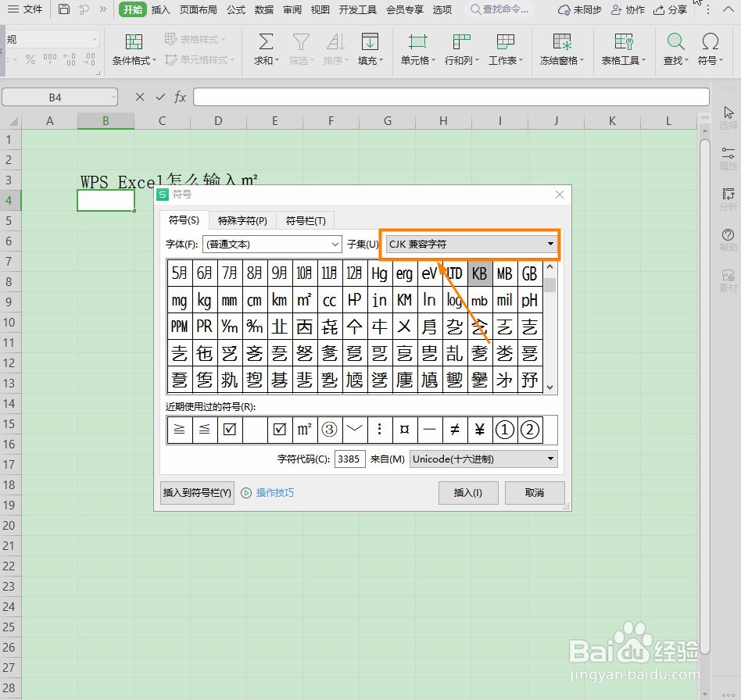Click the cancel X in formula bar

pyautogui.click(x=139, y=98)
